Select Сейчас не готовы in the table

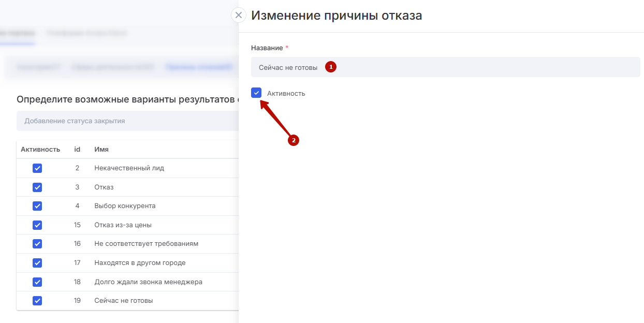coord(123,301)
